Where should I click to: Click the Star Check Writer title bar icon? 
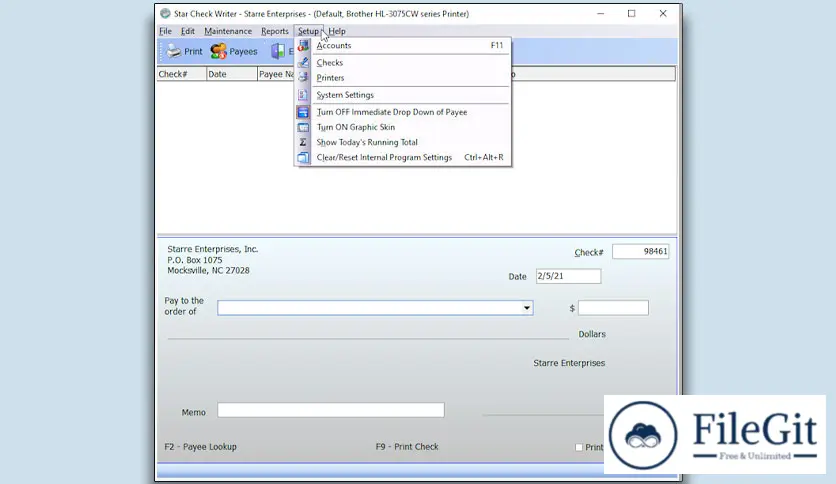[165, 13]
